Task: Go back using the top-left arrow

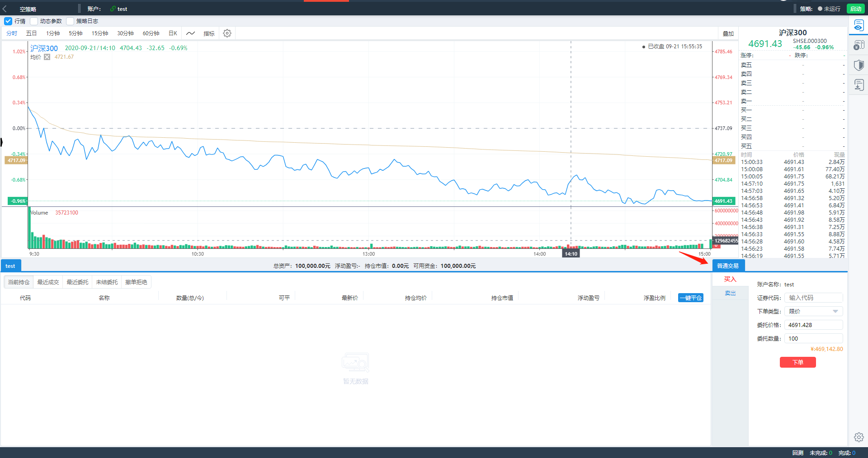Action: coord(5,9)
